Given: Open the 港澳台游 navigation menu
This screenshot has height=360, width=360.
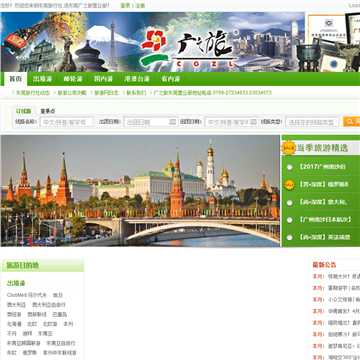Looking at the screenshot, I should (x=137, y=79).
